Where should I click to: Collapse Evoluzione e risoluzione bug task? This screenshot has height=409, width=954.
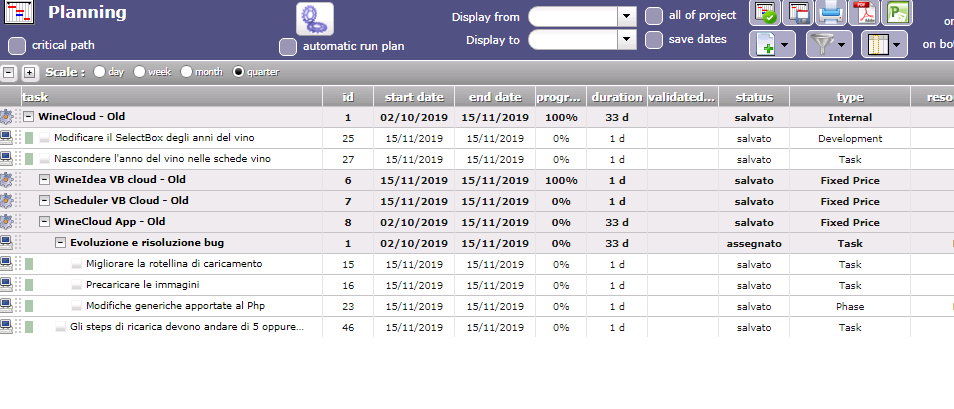[x=60, y=243]
